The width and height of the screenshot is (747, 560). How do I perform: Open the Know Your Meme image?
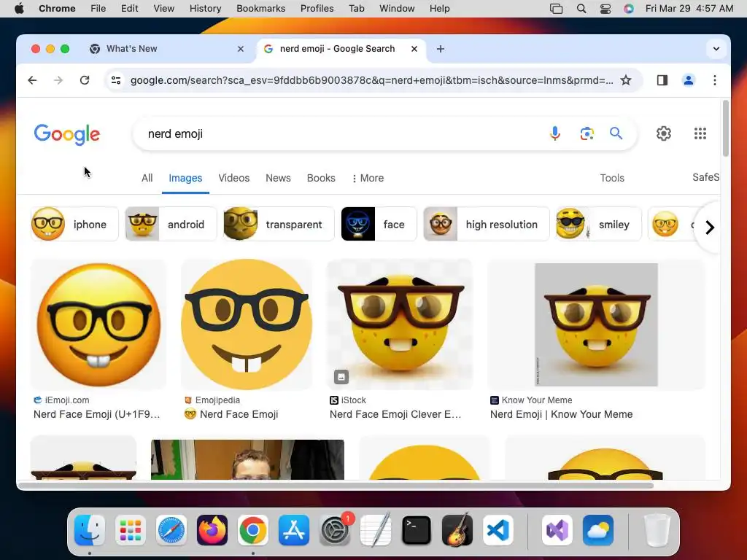596,324
